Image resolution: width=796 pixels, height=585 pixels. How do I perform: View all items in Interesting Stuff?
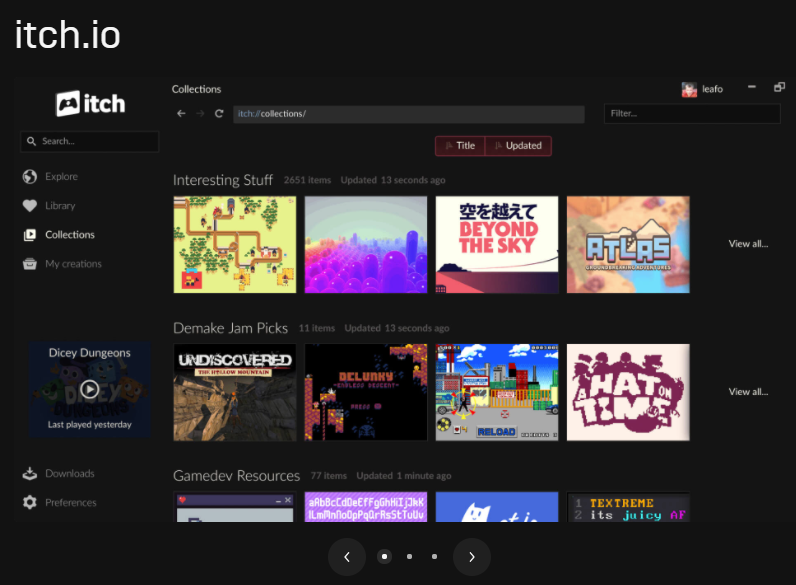748,244
